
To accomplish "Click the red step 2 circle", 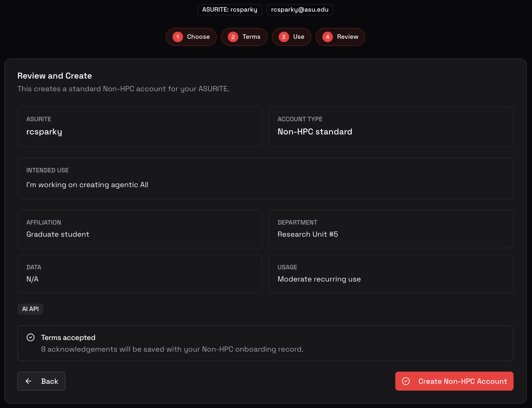I will [x=233, y=37].
